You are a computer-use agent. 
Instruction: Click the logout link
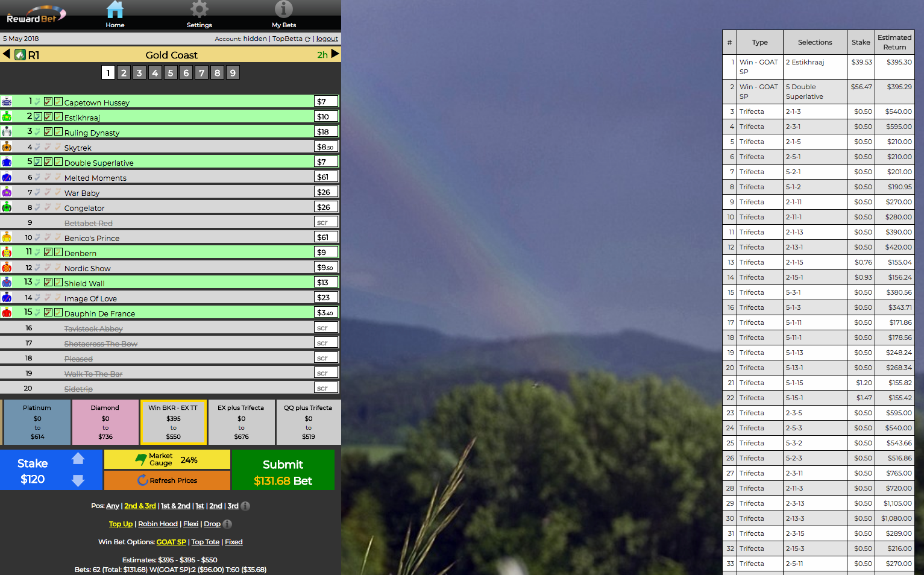327,39
